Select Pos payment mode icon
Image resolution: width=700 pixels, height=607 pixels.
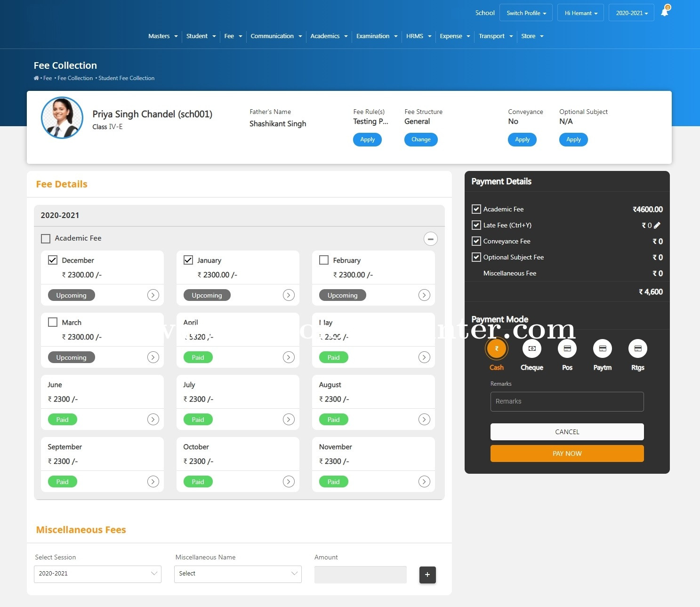(x=567, y=348)
